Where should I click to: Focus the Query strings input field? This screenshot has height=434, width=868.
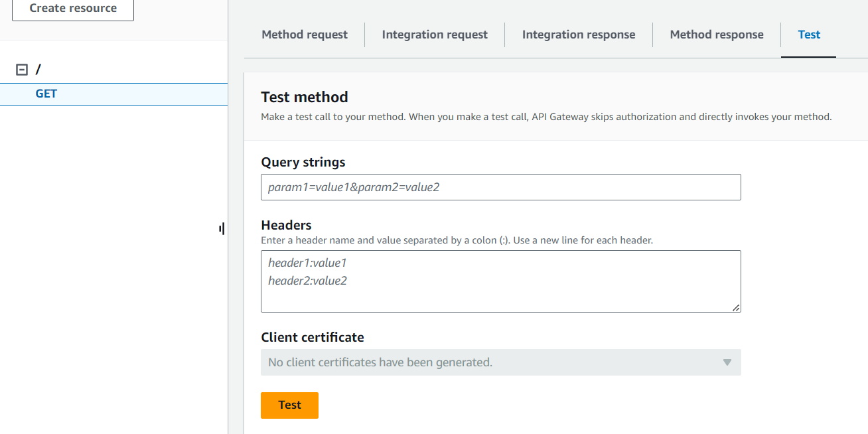[x=500, y=187]
